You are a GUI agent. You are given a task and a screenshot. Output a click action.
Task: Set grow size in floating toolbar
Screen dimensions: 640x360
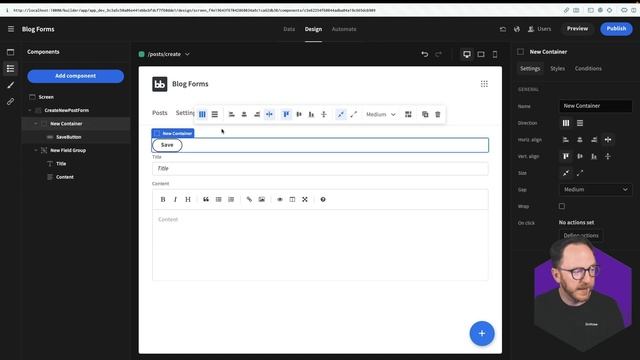(353, 114)
